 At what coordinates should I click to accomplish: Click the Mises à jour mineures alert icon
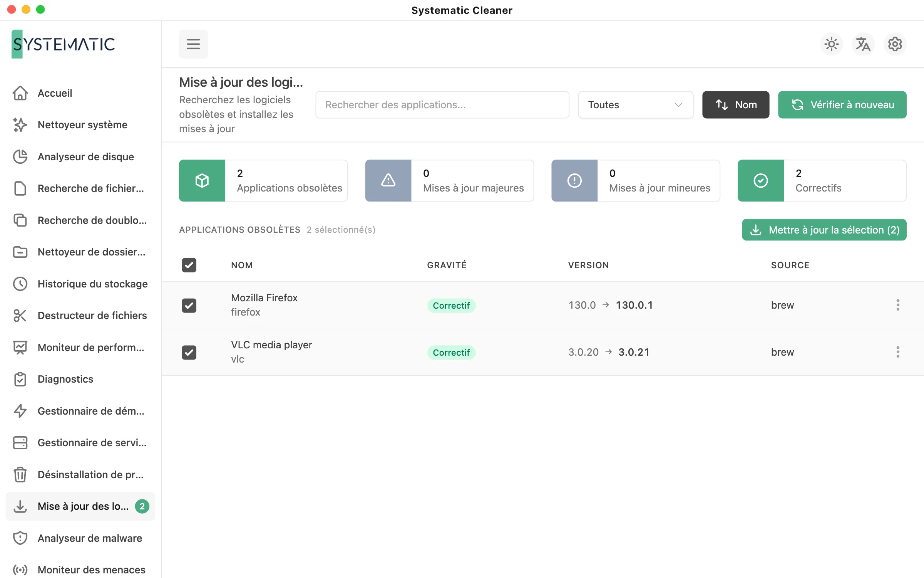click(x=574, y=180)
